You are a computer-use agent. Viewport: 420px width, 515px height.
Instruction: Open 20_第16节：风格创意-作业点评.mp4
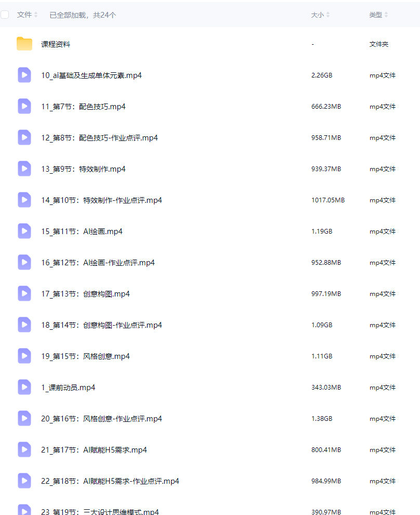point(101,418)
